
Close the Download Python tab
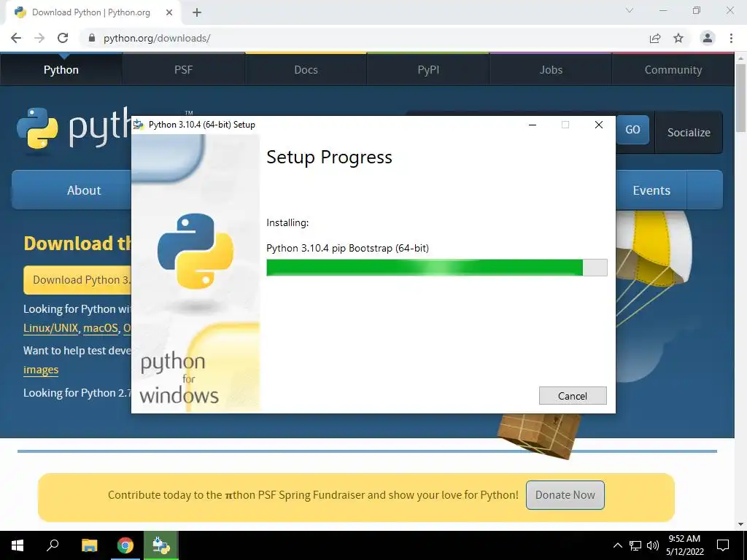(x=169, y=12)
